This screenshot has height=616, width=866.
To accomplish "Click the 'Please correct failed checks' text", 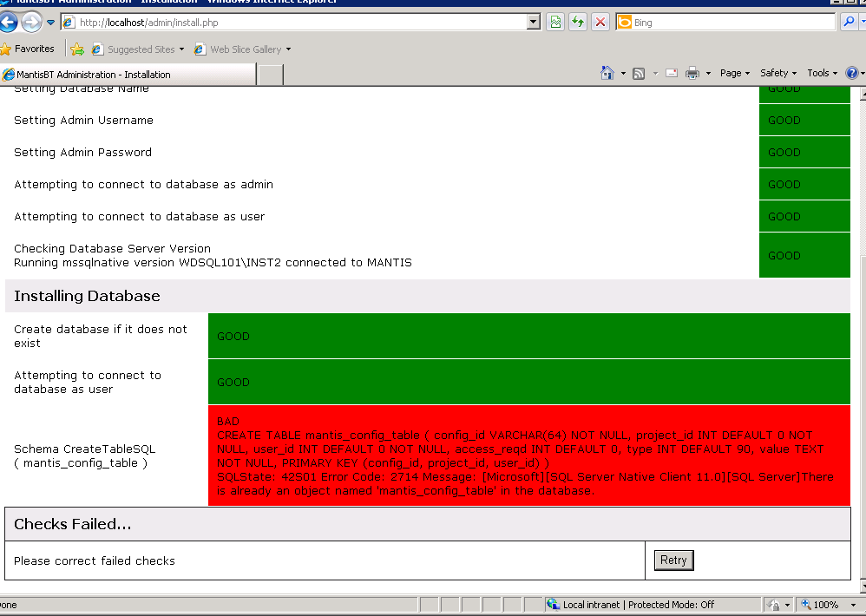I will 95,560.
